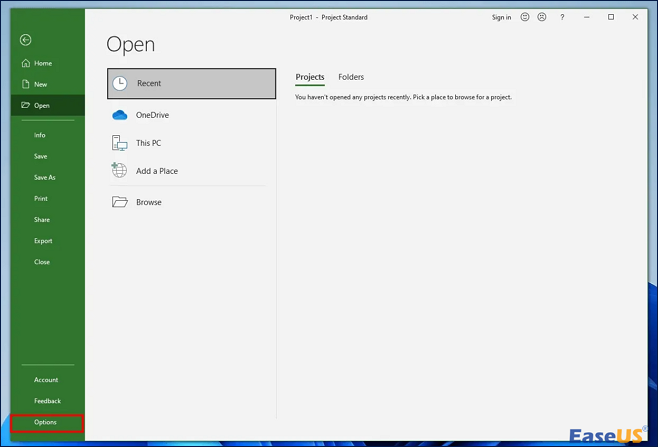Send a frown with the sad face icon
The image size is (658, 447).
[x=542, y=17]
